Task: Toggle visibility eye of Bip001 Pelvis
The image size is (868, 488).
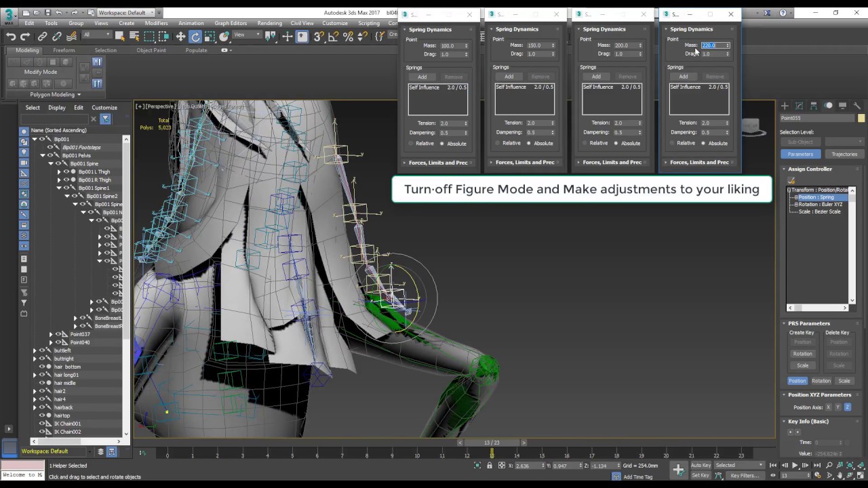Action: tap(50, 155)
